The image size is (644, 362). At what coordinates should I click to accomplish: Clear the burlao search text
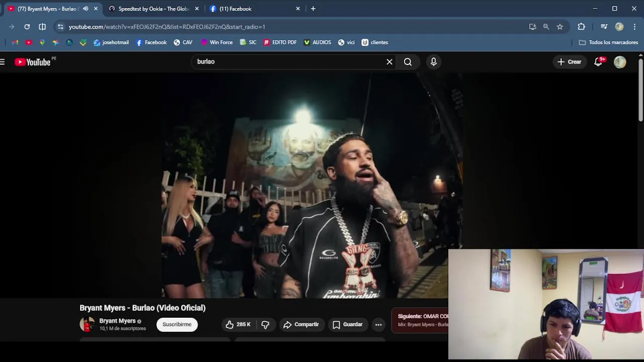389,62
